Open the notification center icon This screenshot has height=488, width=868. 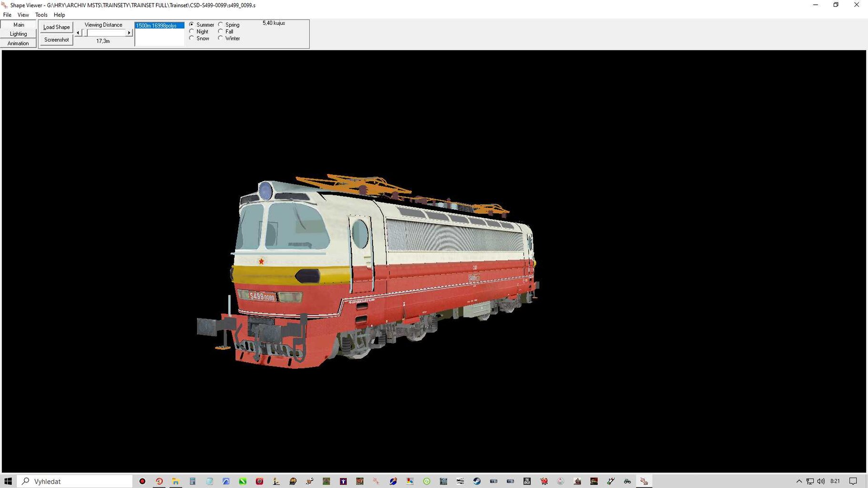853,481
